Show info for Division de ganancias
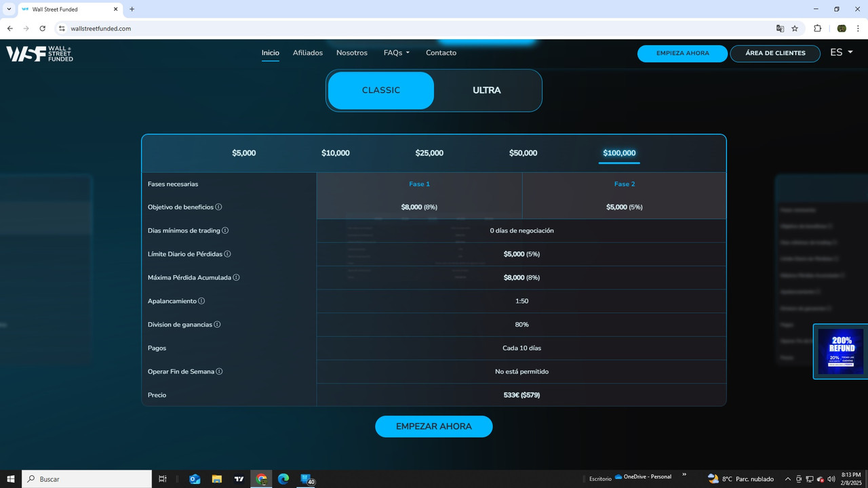 [217, 325]
